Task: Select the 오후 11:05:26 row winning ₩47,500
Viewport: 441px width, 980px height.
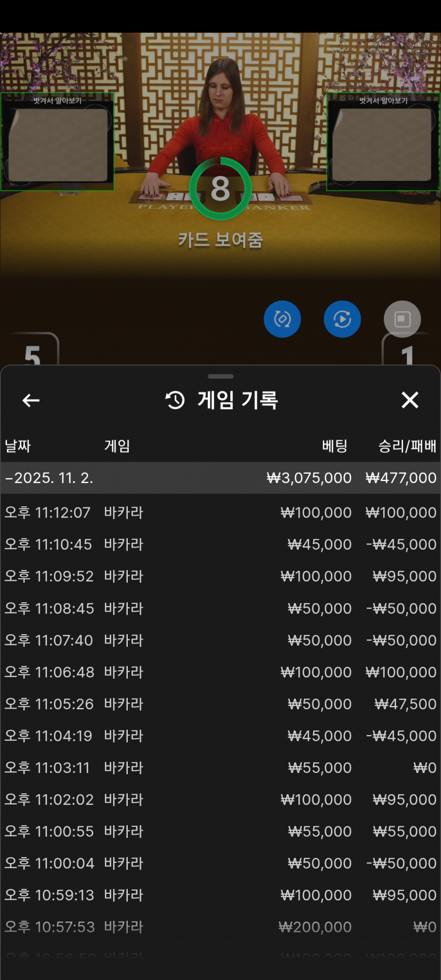Action: (x=220, y=704)
